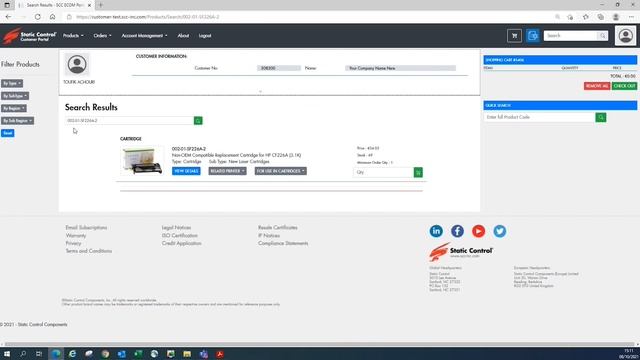Viewport: 640px width, 360px height.
Task: Go back with the browser back arrow
Action: point(9,17)
